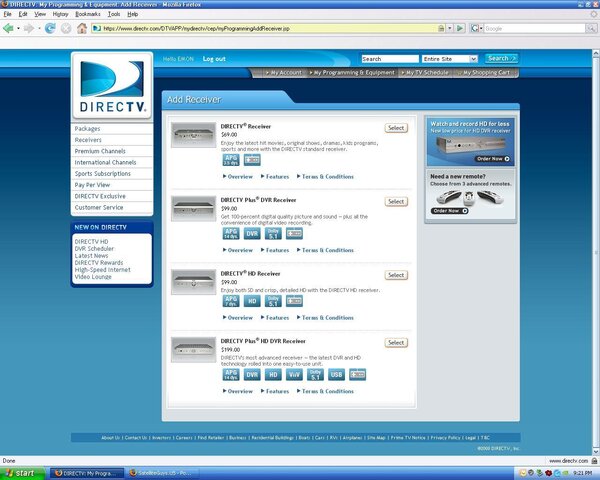Click the lock icon in the status bar
The width and height of the screenshot is (600, 480).
pos(594,460)
